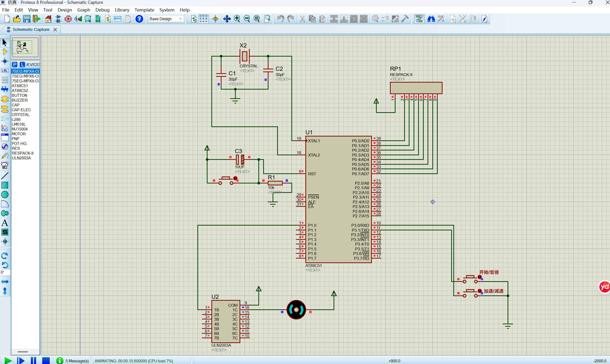The image size is (610, 364).
Task: Close the Schematic Capture tab
Action: (x=55, y=29)
